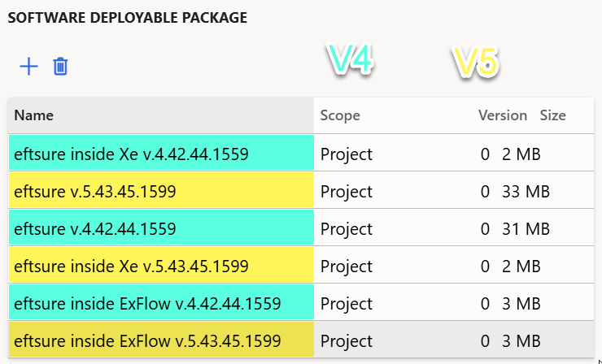Click the 31 MB size cell
602x364 pixels.
click(526, 229)
